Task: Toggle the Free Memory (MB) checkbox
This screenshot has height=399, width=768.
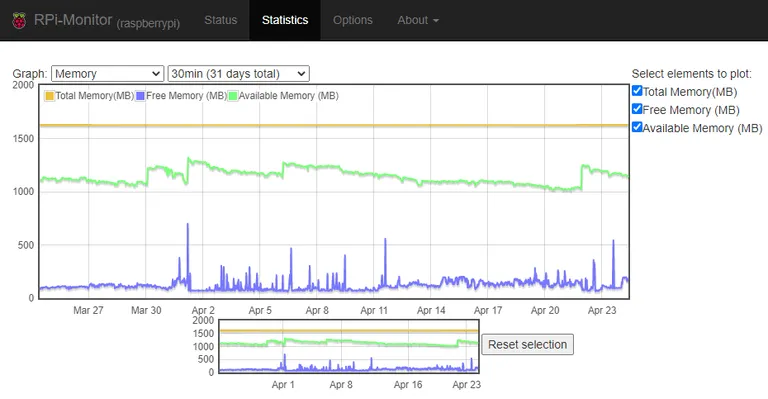Action: pos(637,109)
